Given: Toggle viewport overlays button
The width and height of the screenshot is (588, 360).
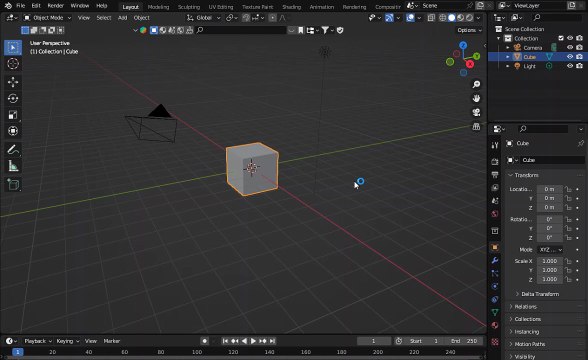Looking at the screenshot, I should 410,18.
